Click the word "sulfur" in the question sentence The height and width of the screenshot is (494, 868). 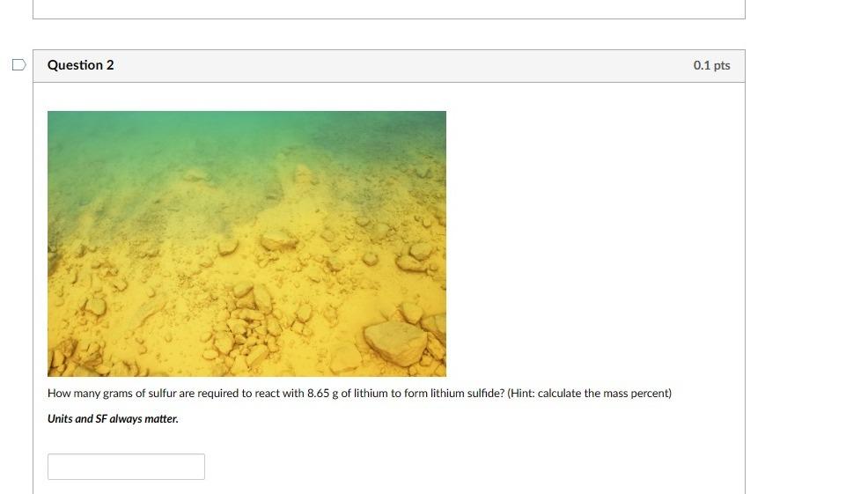coord(162,394)
